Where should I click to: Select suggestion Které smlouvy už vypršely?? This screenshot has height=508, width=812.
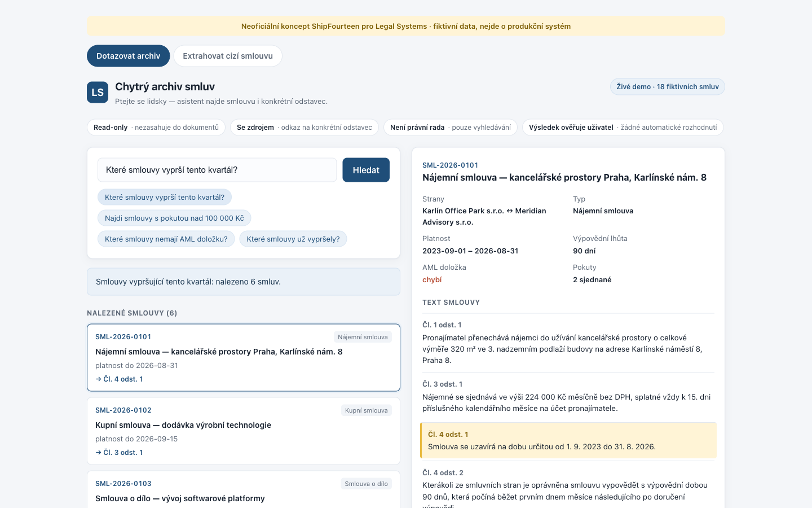[x=293, y=239]
